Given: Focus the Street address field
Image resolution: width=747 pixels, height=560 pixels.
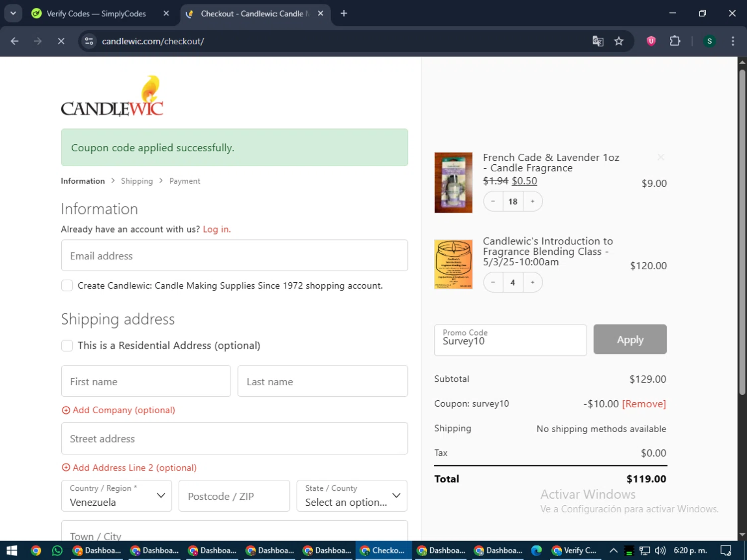Looking at the screenshot, I should click(x=235, y=439).
